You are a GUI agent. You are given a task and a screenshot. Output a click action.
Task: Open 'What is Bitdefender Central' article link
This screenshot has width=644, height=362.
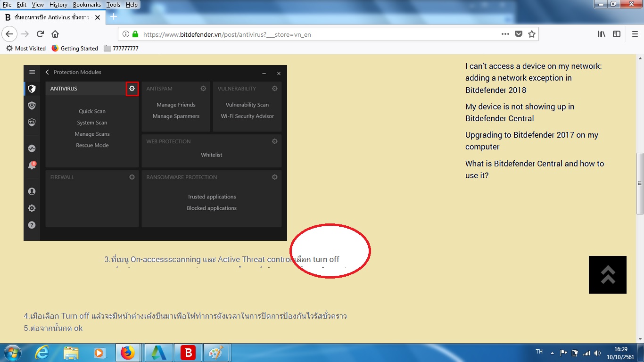point(535,169)
